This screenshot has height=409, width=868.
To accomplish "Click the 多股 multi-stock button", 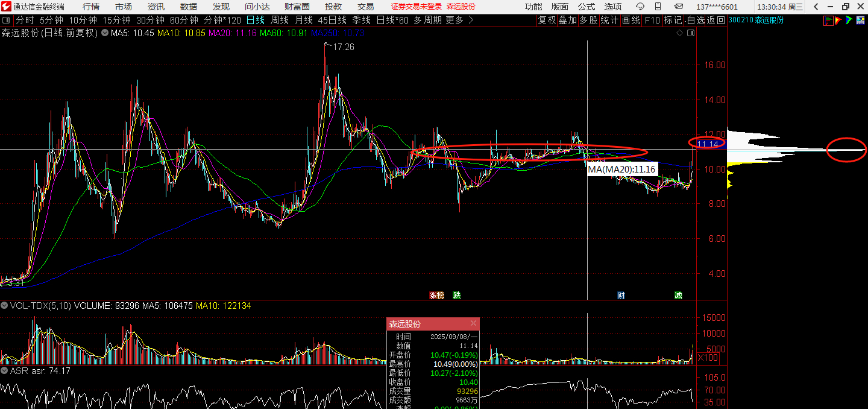I will click(x=588, y=21).
